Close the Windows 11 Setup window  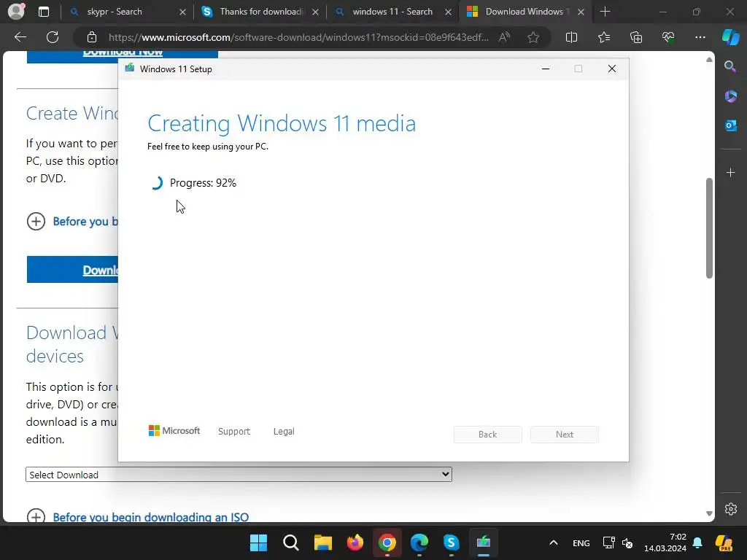(612, 69)
